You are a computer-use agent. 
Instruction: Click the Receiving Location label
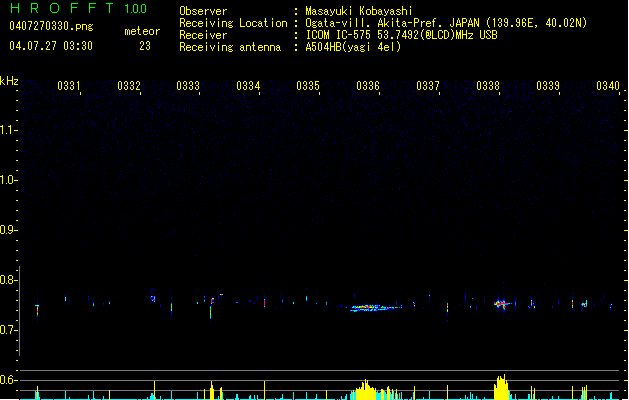coord(233,23)
